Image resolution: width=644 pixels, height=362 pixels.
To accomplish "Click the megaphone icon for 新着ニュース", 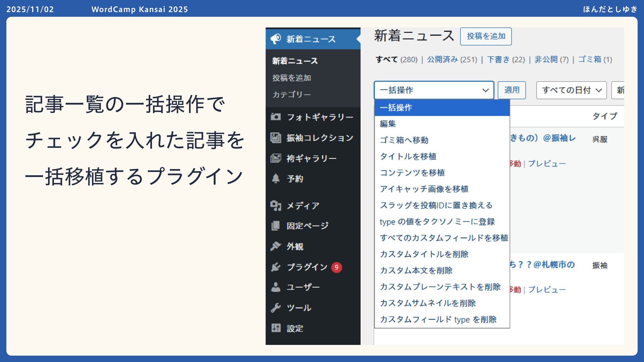I will (x=276, y=39).
